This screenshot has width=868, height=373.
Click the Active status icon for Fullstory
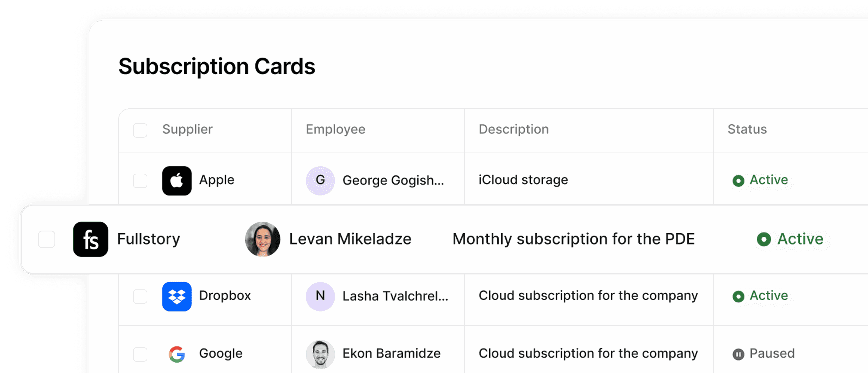pyautogui.click(x=764, y=239)
